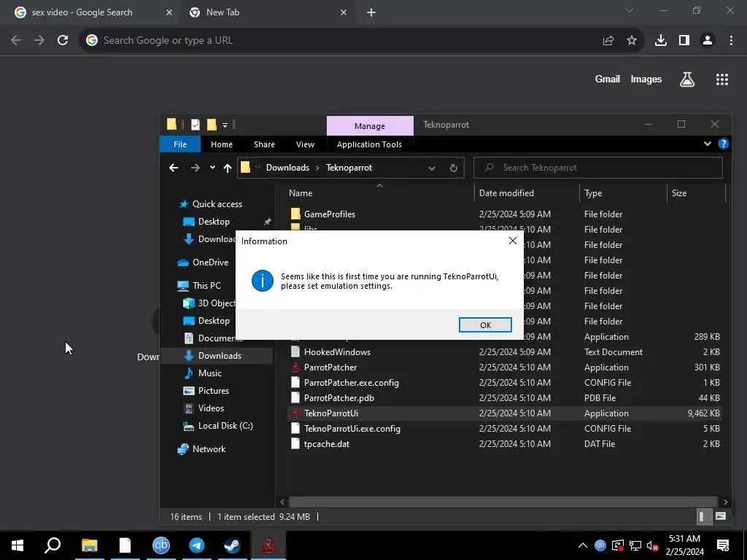
Task: Open Explorer quick access toolbar dropdown
Action: [225, 125]
